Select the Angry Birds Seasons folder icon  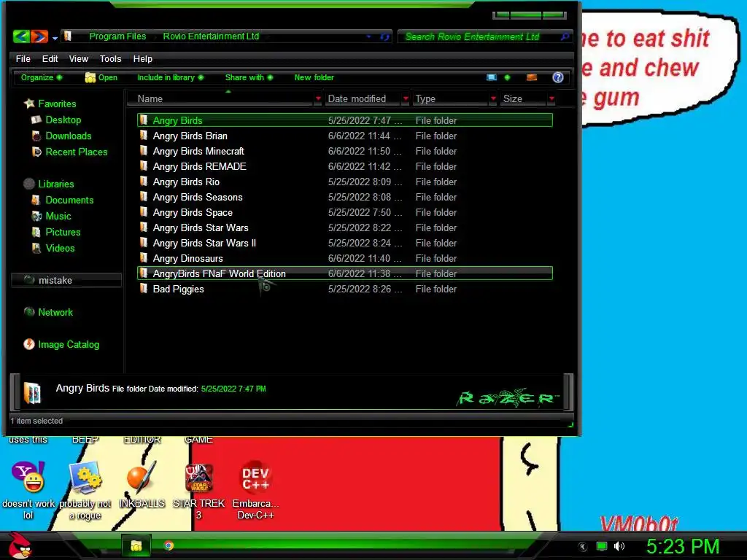coord(144,197)
